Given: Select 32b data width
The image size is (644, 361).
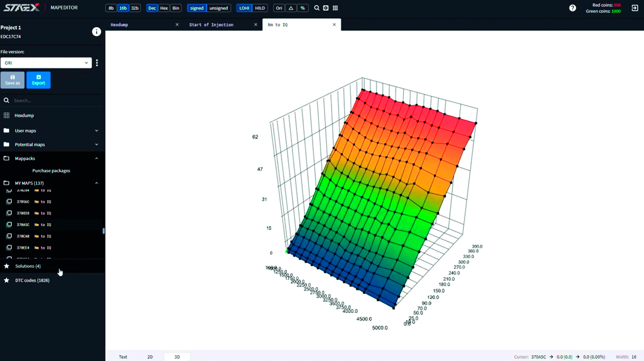Looking at the screenshot, I should 135,8.
